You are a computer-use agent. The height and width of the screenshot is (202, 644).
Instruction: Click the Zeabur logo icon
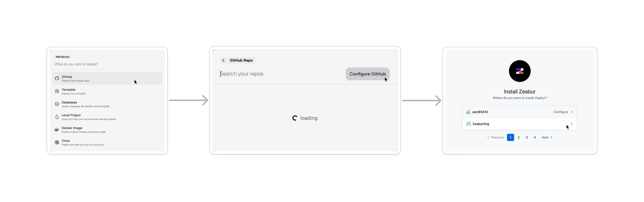pos(519,71)
